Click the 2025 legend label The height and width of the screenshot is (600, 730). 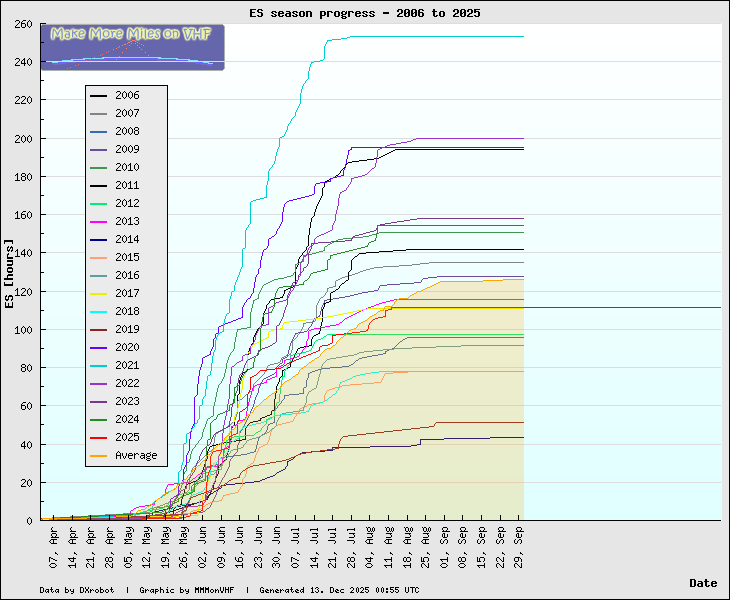(x=127, y=437)
